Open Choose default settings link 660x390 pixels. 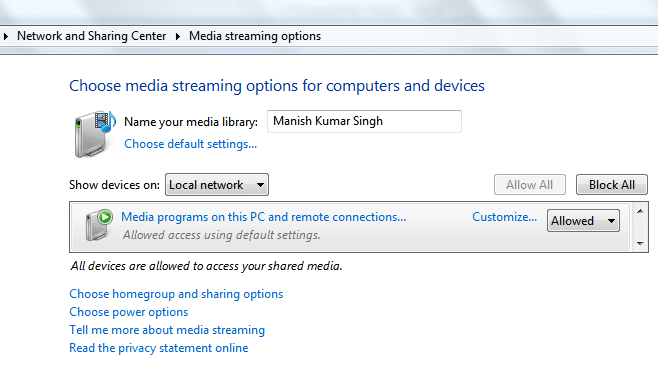click(190, 144)
